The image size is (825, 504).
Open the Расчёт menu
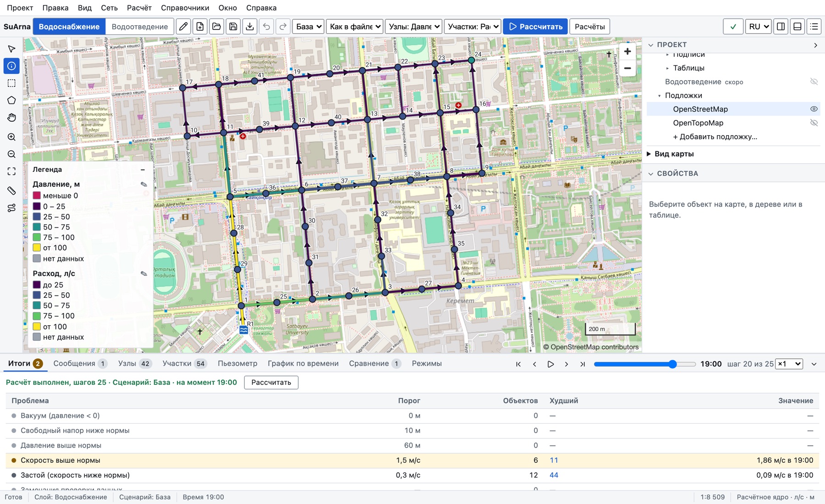[139, 8]
